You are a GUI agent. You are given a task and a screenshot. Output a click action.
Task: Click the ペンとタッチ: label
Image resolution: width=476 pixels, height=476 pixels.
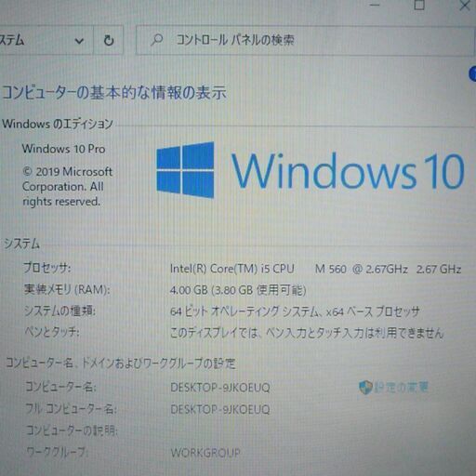click(52, 332)
